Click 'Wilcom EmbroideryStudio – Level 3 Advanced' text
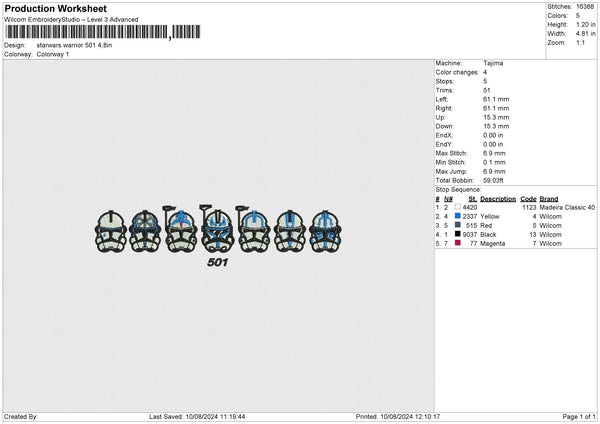 71,20
